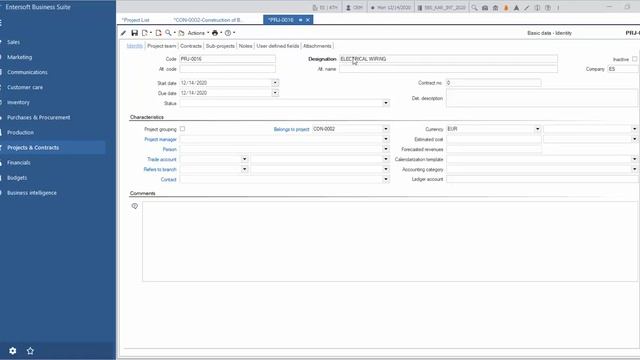Screen dimensions: 640x360
Task: Switch to the Project List document tab
Action: click(136, 20)
